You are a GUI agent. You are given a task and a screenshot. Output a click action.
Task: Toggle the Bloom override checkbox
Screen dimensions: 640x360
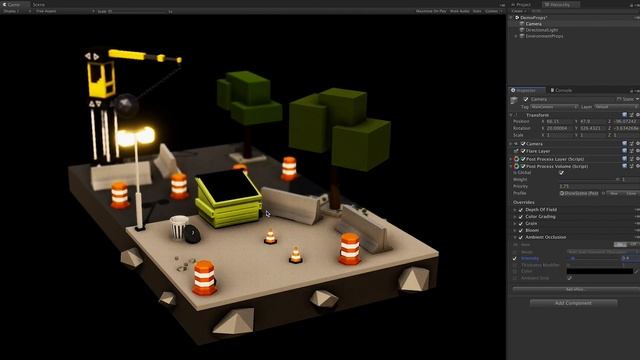521,230
